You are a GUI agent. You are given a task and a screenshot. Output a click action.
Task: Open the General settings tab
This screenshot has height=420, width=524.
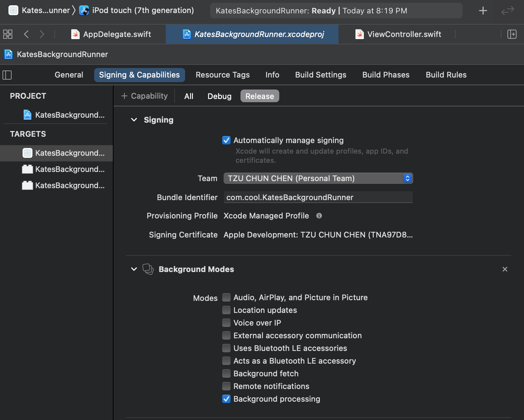(69, 75)
